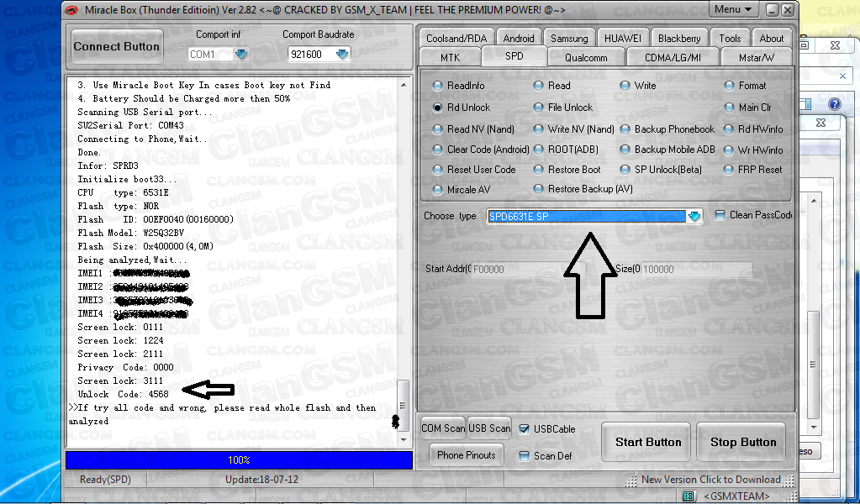Click the Unlock Code: 4568 log line

click(124, 395)
